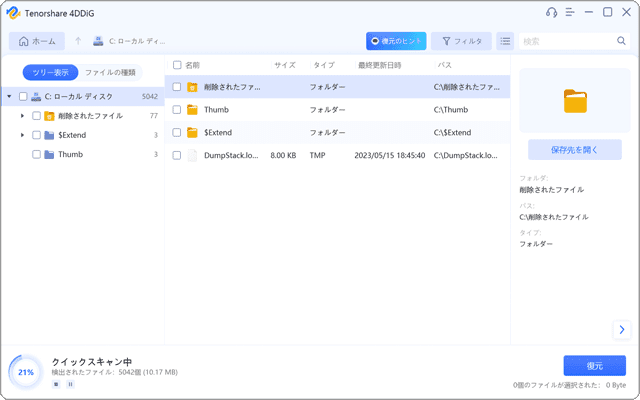
Task: Check the C: ローカル ディスク tree checkbox
Action: (23, 96)
